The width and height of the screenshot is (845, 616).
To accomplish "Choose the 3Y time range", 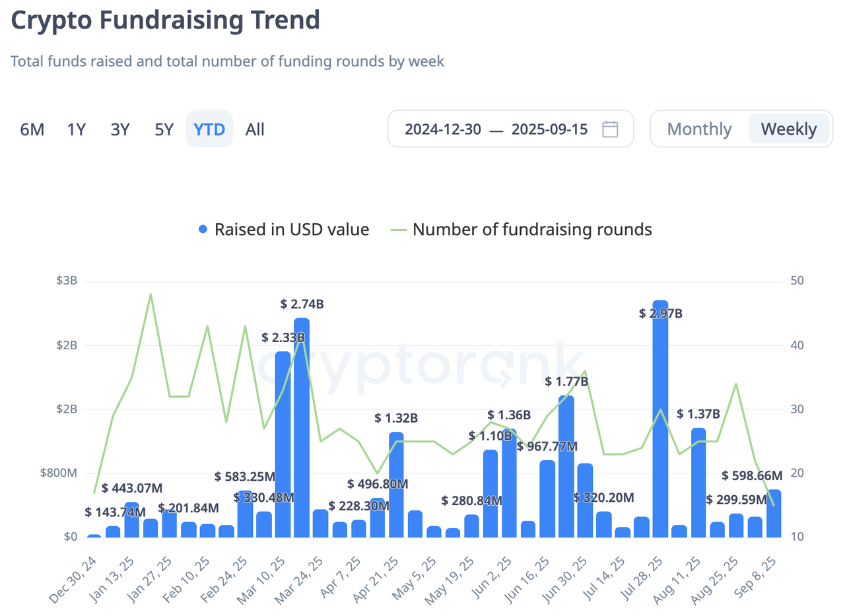I will 120,129.
